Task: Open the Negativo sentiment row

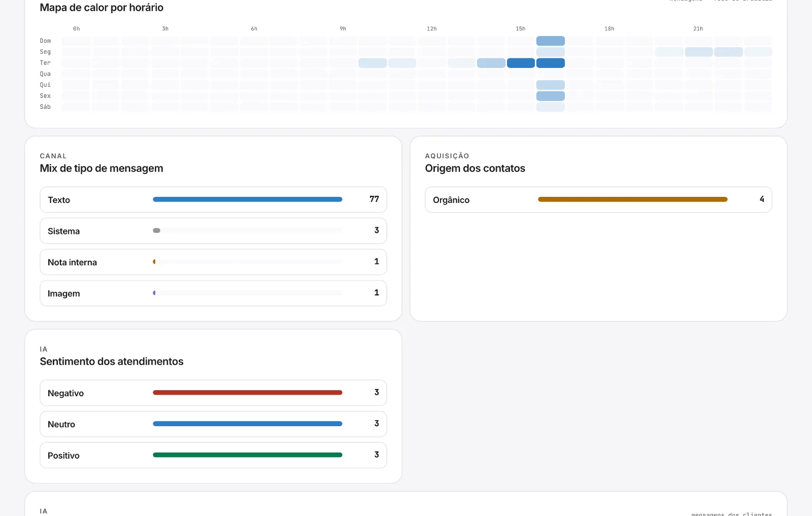Action: tap(213, 393)
